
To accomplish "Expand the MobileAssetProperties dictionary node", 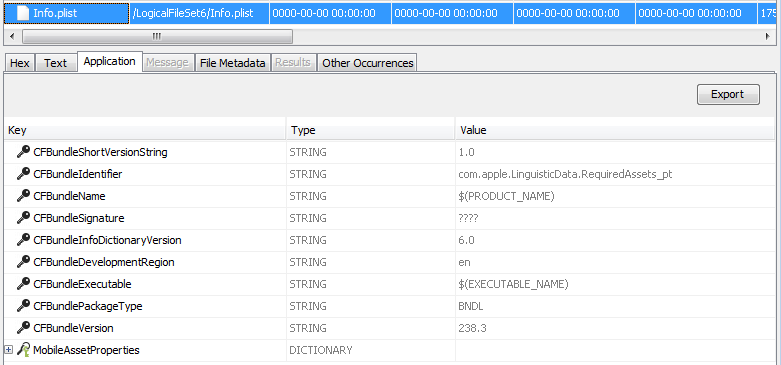I will (8, 350).
